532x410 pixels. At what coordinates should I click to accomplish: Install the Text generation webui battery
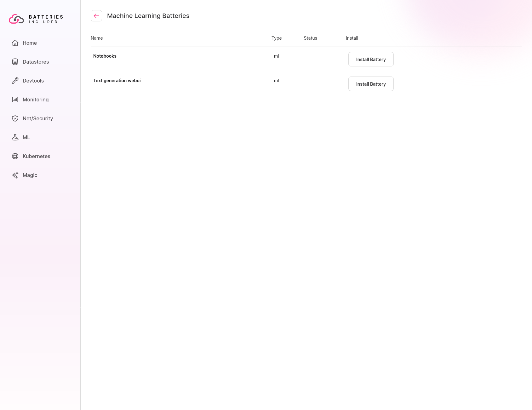click(371, 84)
